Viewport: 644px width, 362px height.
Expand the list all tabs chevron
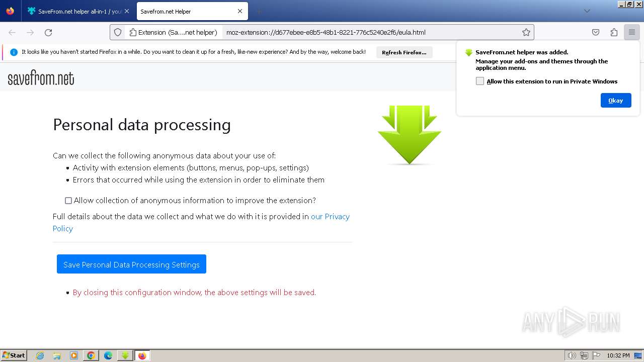point(587,11)
